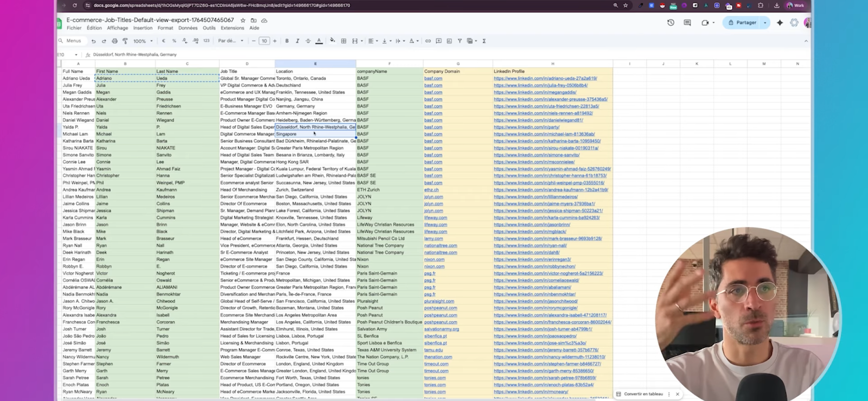Open the Gemini sparkle icon

(x=780, y=23)
